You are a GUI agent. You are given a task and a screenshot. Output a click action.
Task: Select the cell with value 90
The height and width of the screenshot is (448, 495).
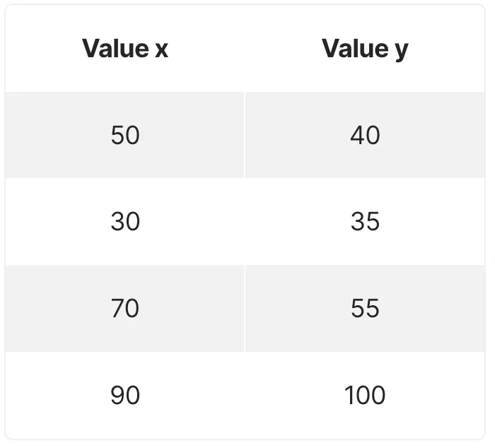(x=125, y=395)
